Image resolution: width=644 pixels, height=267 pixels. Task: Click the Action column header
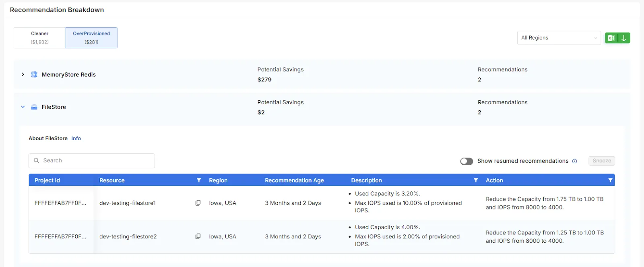(494, 180)
